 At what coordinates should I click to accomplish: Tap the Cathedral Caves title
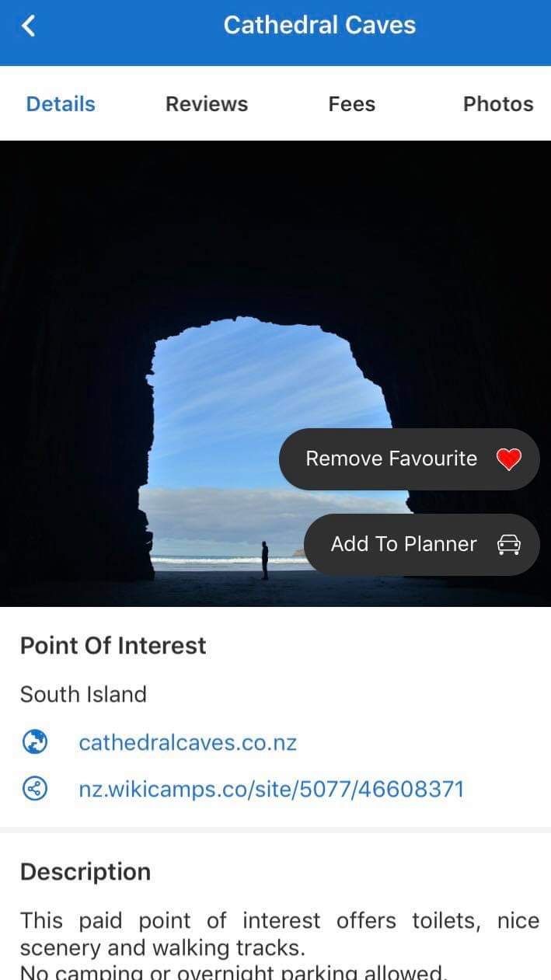click(x=319, y=25)
